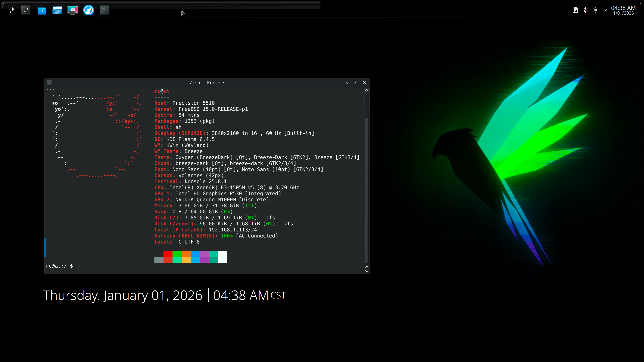
Task: Open LibreWolf browser from the panel
Action: point(89,10)
